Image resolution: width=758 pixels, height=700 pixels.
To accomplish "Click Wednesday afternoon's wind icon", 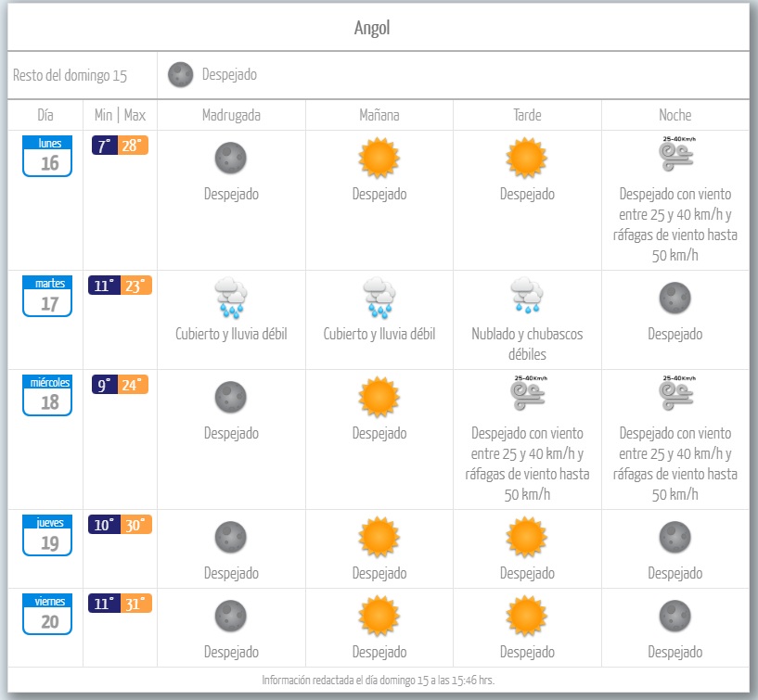I will point(527,393).
